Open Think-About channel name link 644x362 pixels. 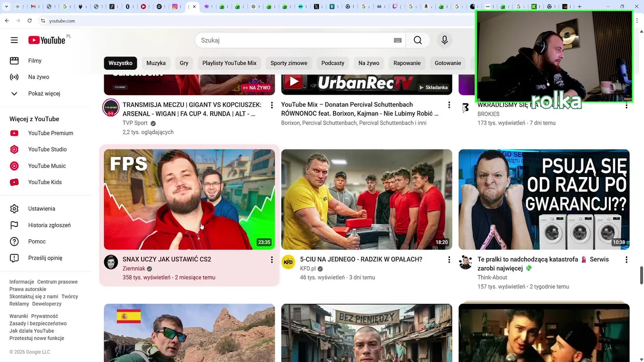pos(493,278)
